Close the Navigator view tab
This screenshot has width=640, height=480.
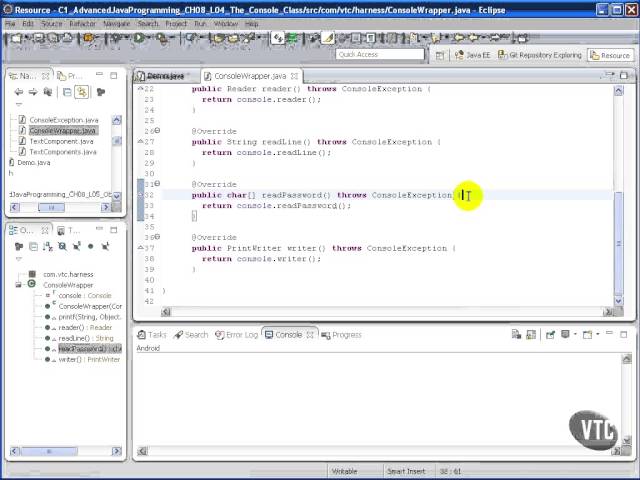[46, 76]
